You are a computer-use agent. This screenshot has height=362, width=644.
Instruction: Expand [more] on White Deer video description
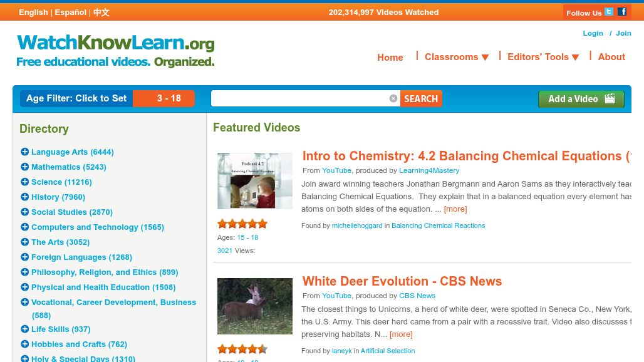click(x=401, y=334)
